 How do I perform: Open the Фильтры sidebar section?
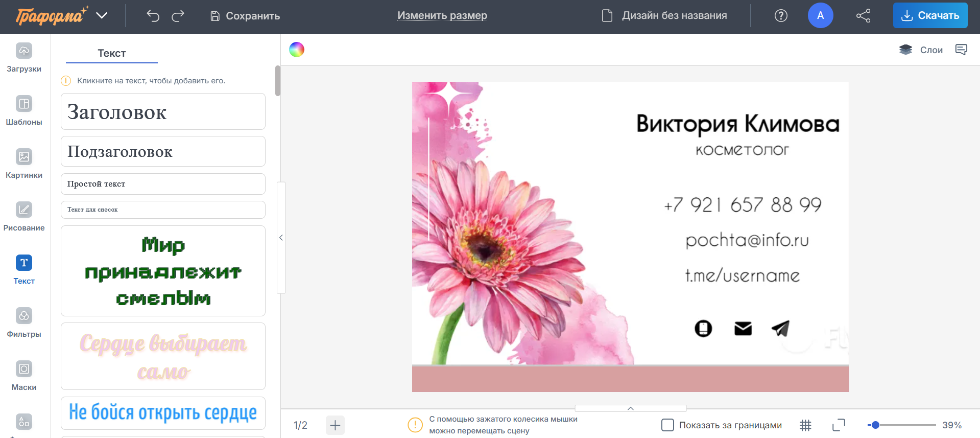pyautogui.click(x=24, y=322)
